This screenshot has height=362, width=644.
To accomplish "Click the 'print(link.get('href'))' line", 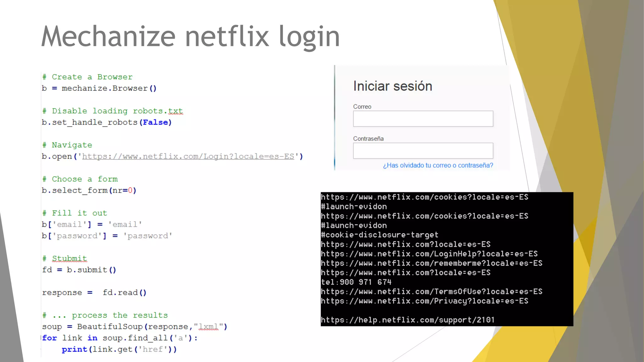I will click(119, 349).
